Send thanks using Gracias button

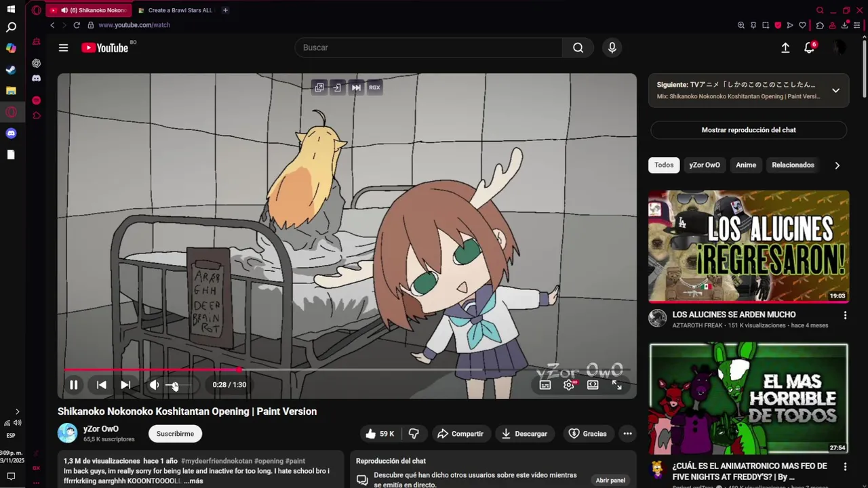[588, 434]
